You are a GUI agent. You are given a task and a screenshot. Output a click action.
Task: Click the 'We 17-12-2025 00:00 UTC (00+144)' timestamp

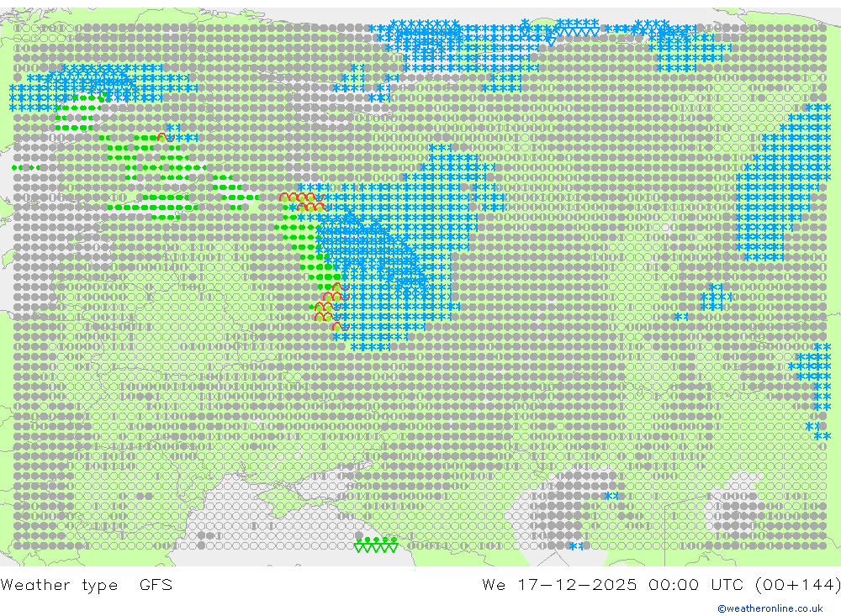coord(661,584)
